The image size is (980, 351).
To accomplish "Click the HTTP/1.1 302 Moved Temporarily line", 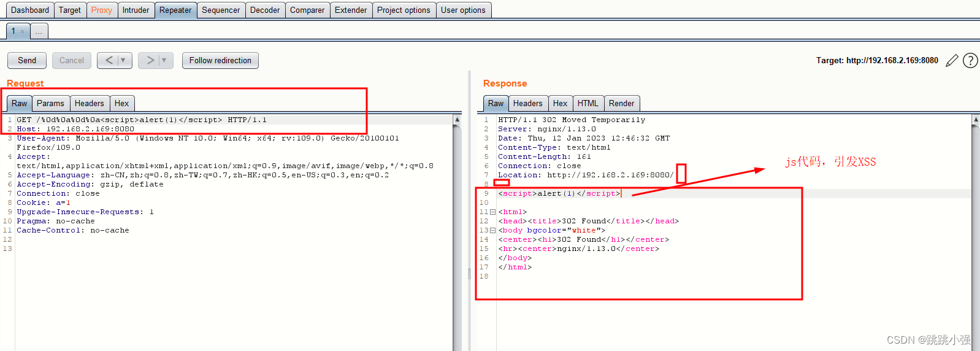I will [x=572, y=120].
